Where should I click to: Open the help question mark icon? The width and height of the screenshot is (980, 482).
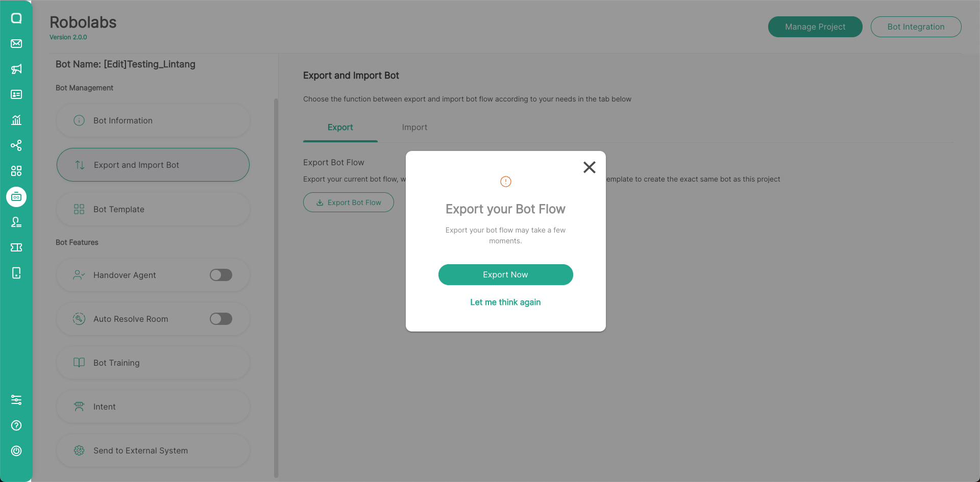(16, 425)
